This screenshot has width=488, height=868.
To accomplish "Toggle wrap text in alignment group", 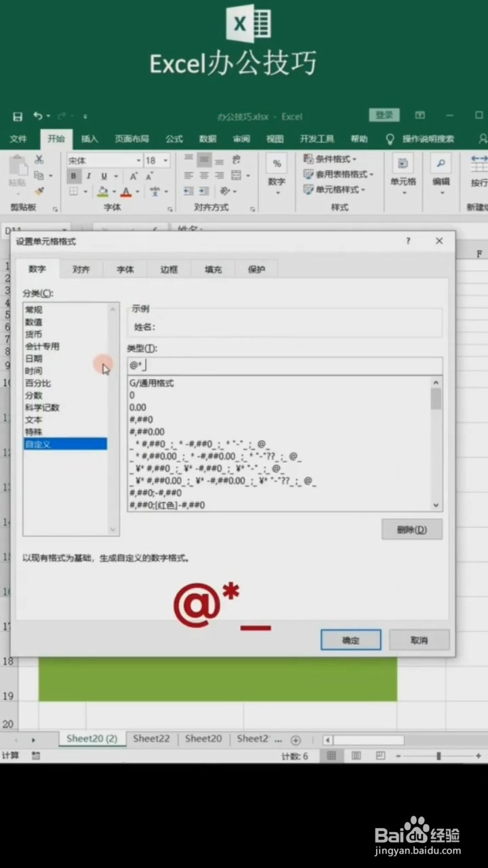I will 236,160.
